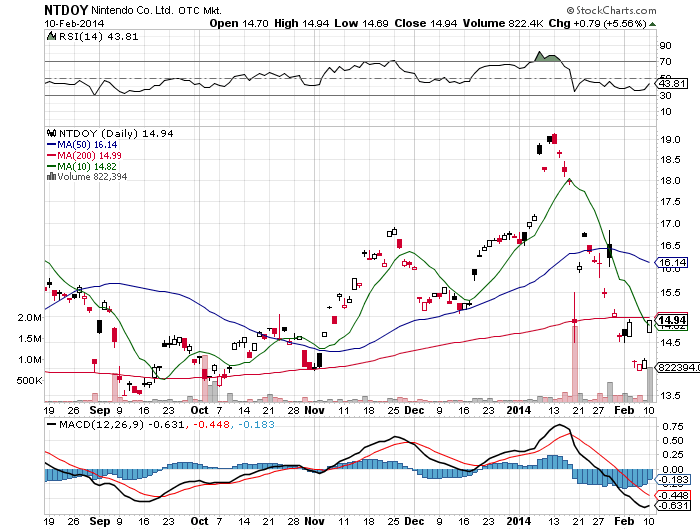The image size is (700, 530).
Task: Click the 822394 volume tag on the right axis
Action: [x=677, y=367]
